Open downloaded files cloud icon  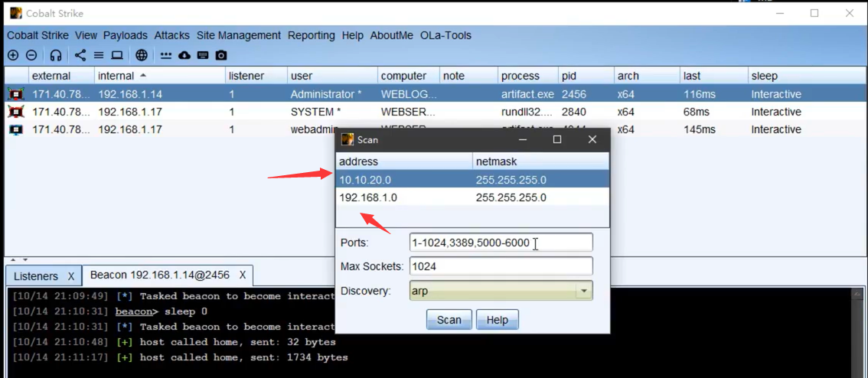pos(184,55)
